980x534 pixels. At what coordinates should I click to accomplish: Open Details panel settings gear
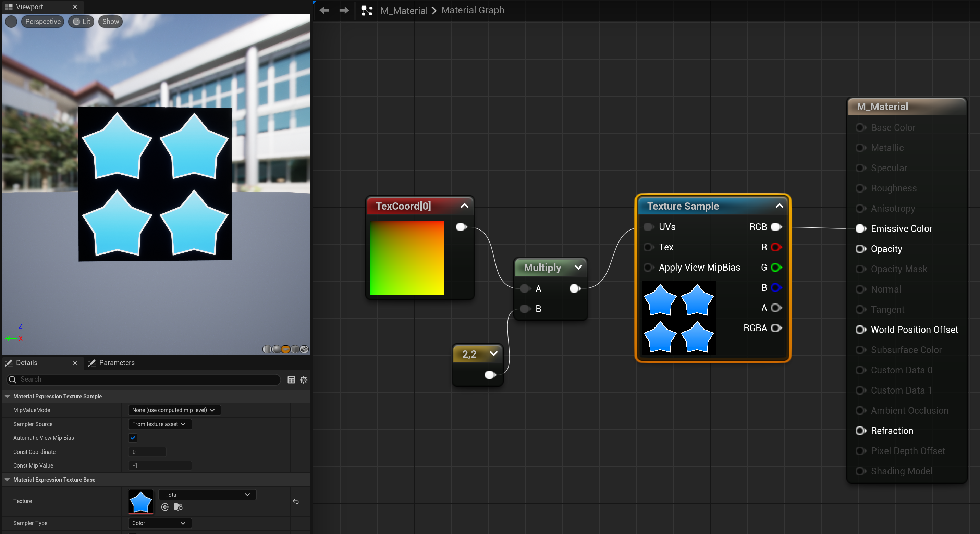[x=304, y=380]
